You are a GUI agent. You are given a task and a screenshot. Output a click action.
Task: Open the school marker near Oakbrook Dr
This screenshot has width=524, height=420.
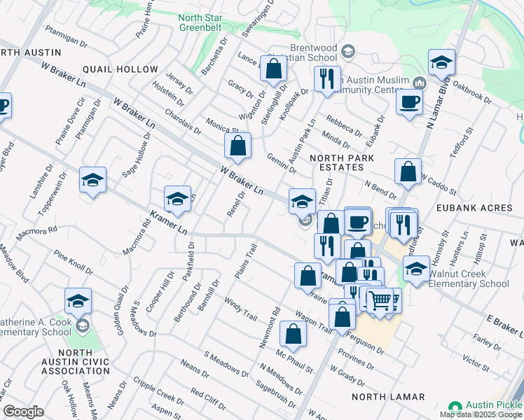[441, 64]
